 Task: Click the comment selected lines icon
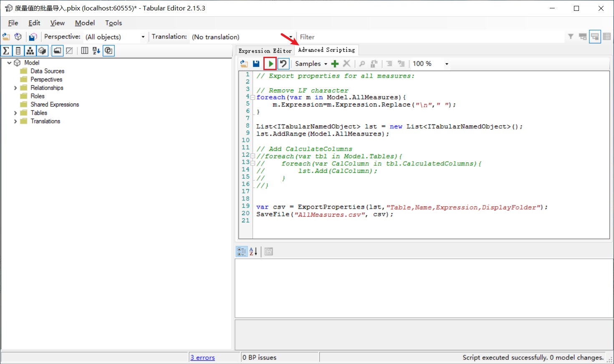389,63
